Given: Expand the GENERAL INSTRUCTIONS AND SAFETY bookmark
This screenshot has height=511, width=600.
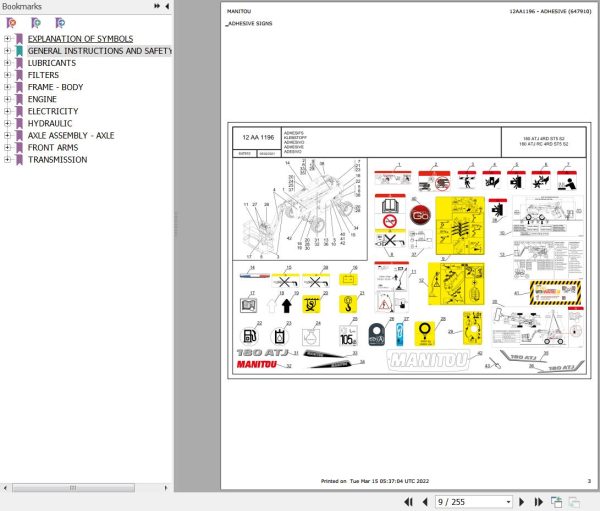Looking at the screenshot, I should tap(7, 51).
